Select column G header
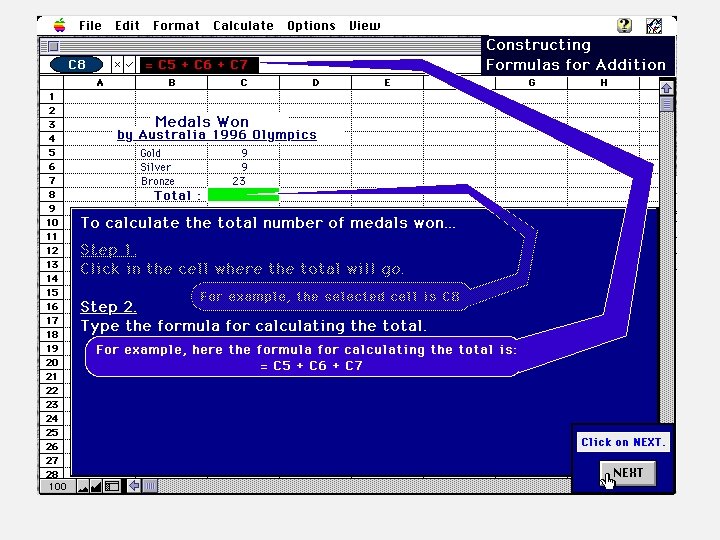The height and width of the screenshot is (540, 720). pyautogui.click(x=532, y=83)
